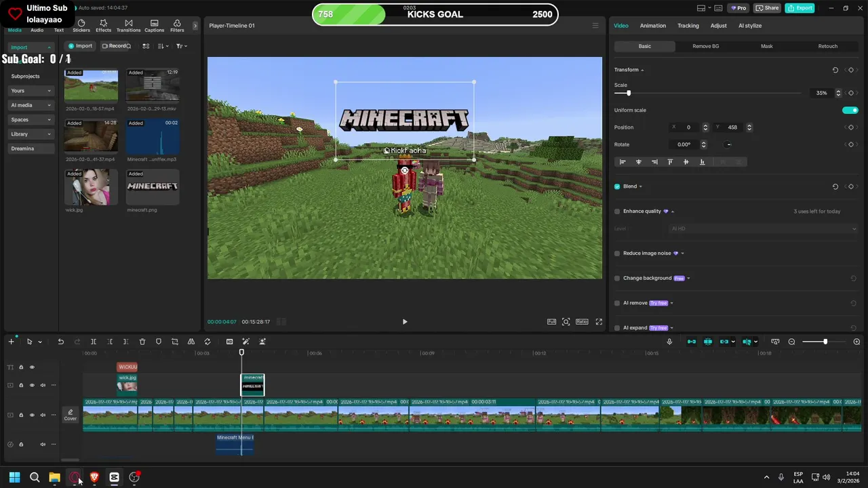The width and height of the screenshot is (868, 488).
Task: Open Transitions panel
Action: pyautogui.click(x=128, y=26)
